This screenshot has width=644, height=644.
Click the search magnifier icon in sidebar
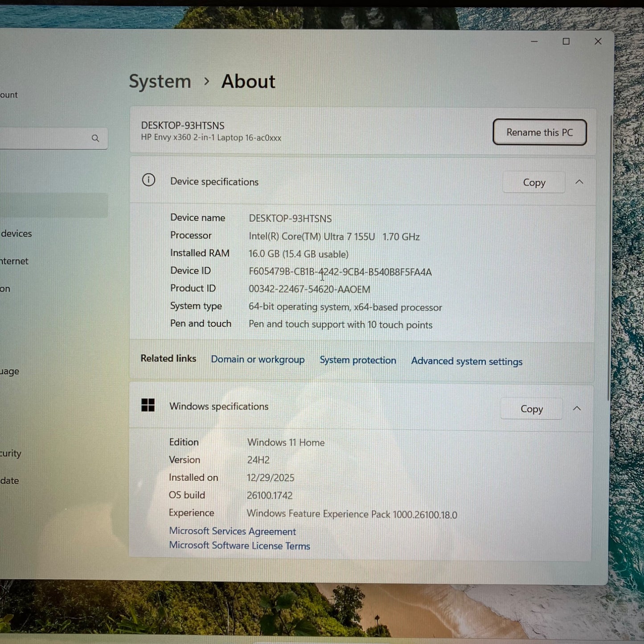point(95,138)
